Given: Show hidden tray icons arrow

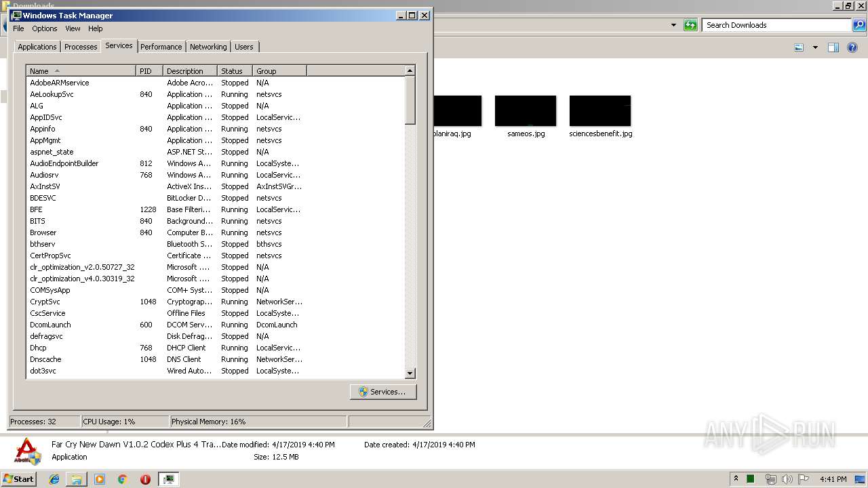Looking at the screenshot, I should (736, 479).
